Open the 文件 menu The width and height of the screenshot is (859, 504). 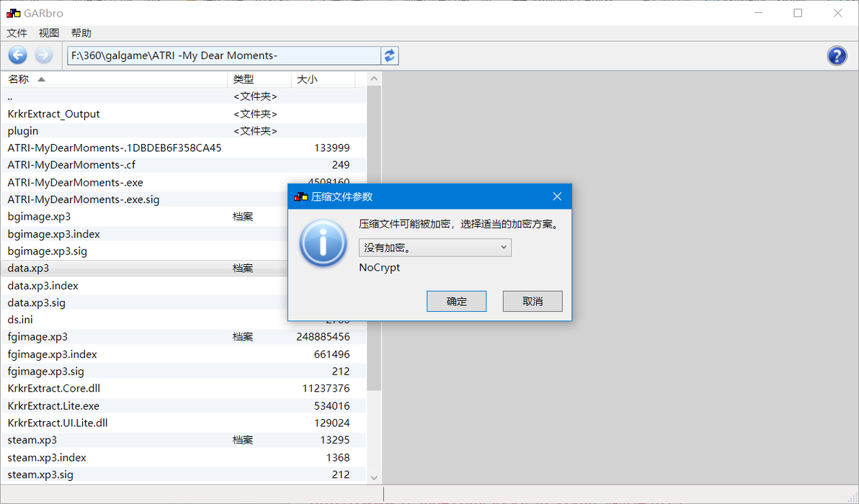point(17,33)
